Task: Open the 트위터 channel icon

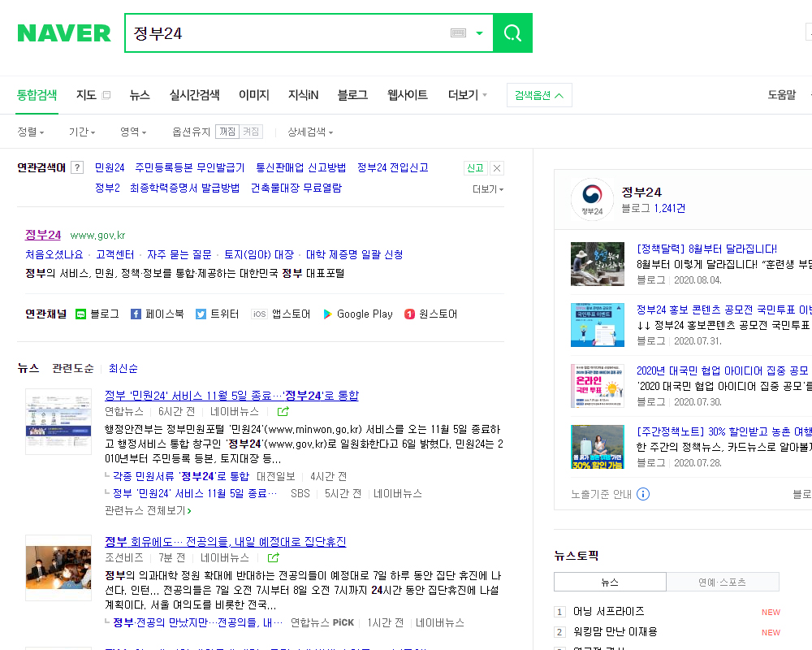Action: click(218, 314)
